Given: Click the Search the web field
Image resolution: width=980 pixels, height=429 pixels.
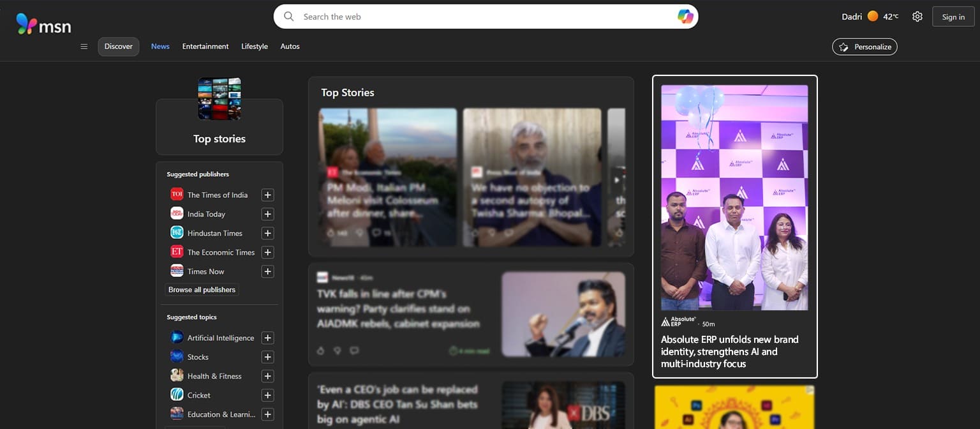Looking at the screenshot, I should pos(485,17).
